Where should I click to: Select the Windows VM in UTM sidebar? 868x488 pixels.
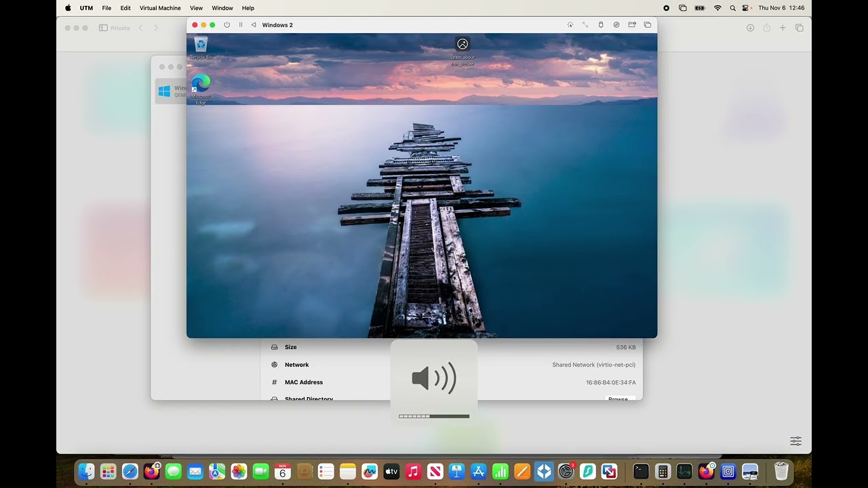coord(171,91)
